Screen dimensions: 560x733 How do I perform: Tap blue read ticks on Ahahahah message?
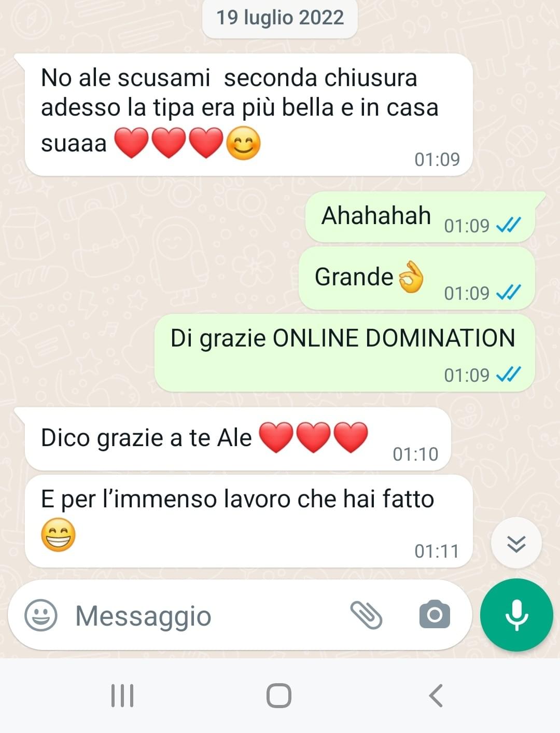tap(508, 225)
